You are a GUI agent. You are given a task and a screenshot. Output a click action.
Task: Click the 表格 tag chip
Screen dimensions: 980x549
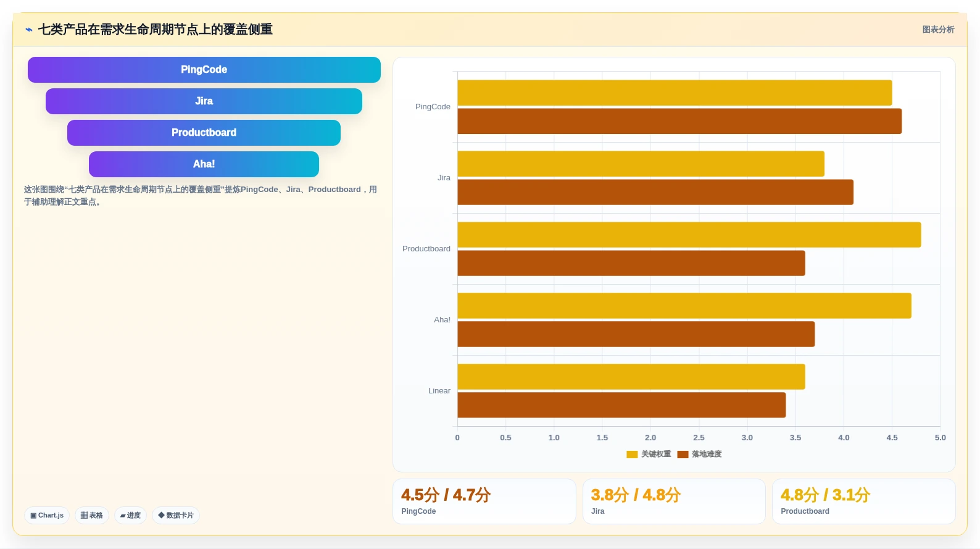click(92, 515)
